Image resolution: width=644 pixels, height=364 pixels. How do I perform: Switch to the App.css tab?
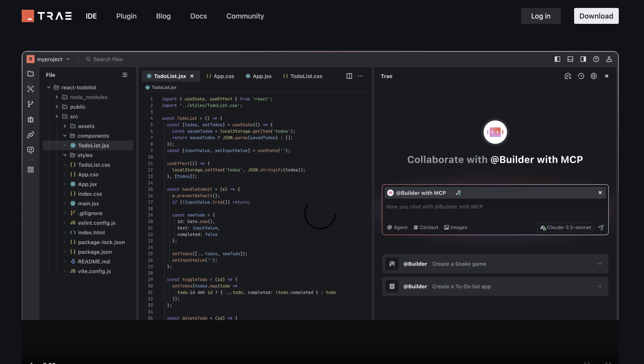tap(220, 76)
